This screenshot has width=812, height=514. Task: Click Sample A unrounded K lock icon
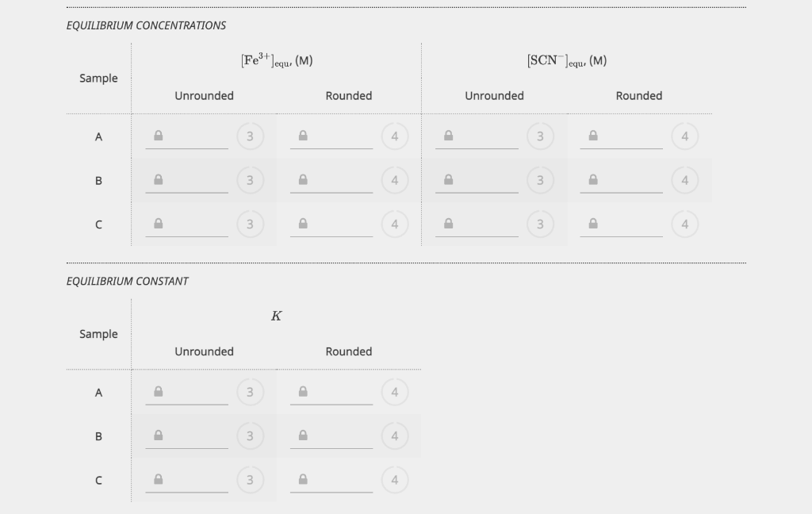(x=159, y=392)
